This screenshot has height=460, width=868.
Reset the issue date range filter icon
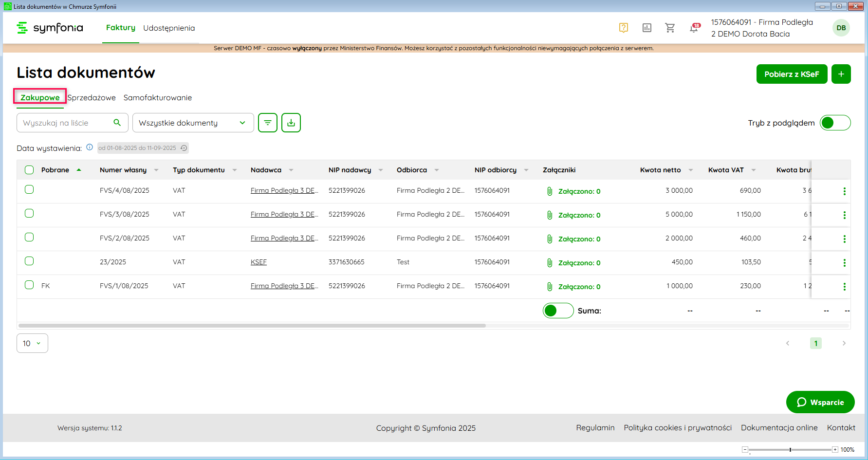(184, 148)
